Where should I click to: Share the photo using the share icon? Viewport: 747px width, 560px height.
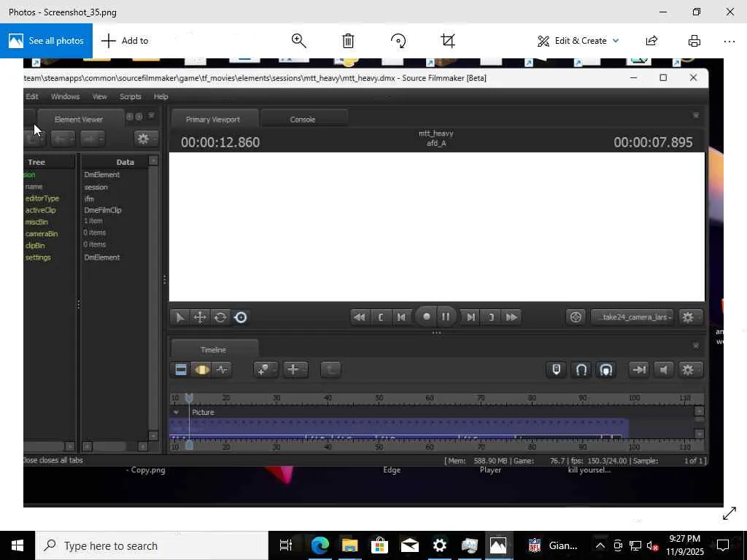click(651, 41)
